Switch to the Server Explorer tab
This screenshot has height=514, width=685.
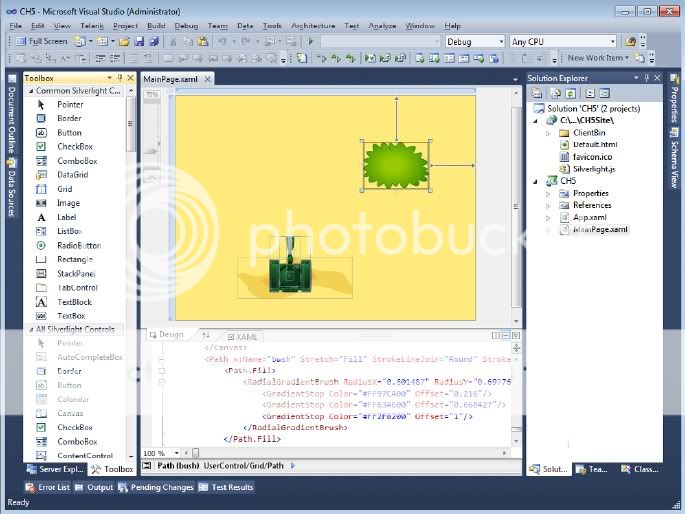(55, 469)
